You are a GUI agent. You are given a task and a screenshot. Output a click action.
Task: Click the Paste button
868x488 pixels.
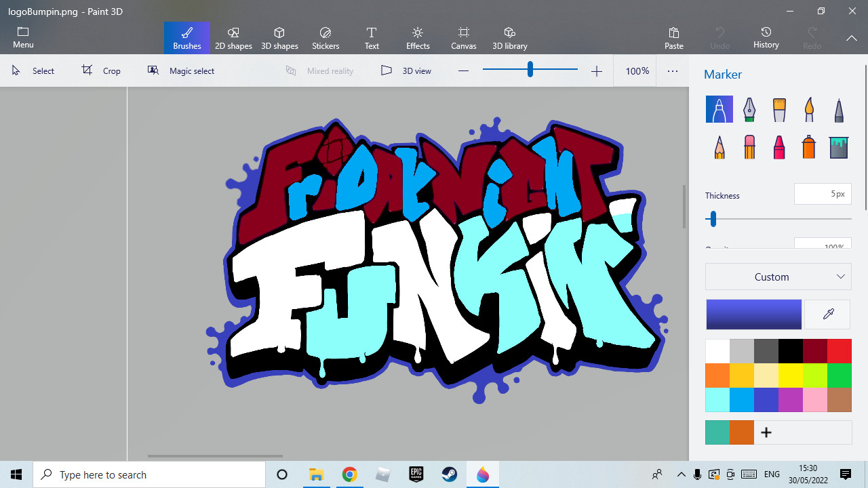click(x=674, y=38)
